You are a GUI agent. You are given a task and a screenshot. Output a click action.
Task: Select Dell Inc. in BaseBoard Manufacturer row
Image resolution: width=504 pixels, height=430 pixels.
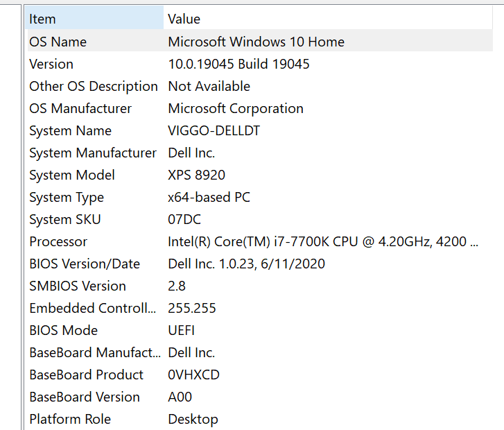191,352
